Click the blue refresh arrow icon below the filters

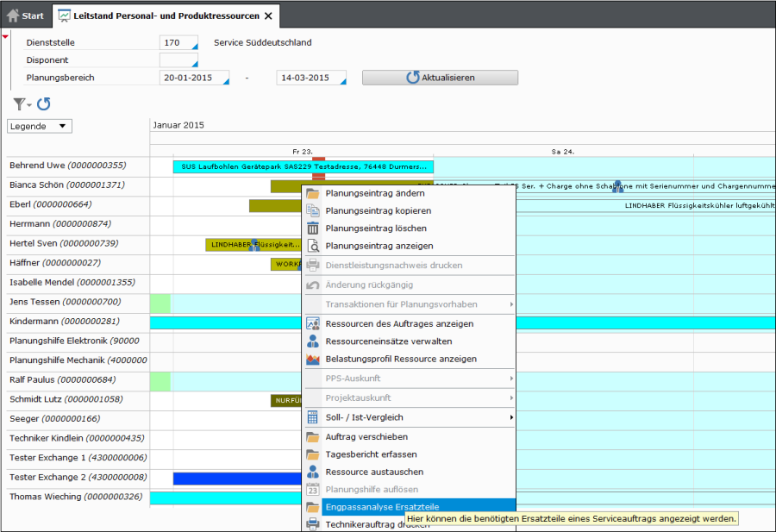click(x=43, y=104)
